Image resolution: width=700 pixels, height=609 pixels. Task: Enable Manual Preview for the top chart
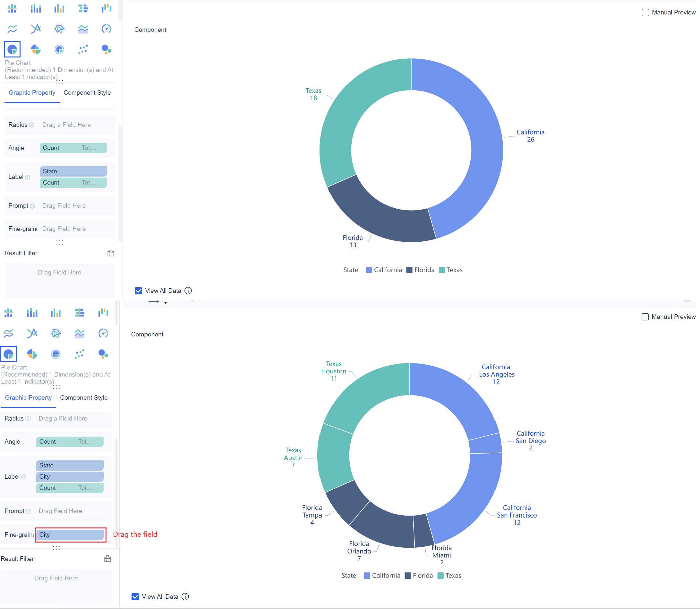[x=646, y=12]
